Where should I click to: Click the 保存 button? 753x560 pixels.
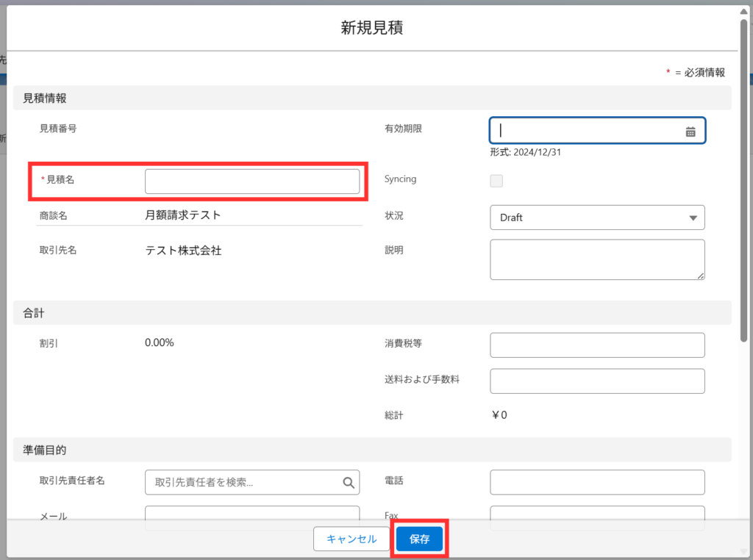pyautogui.click(x=419, y=539)
